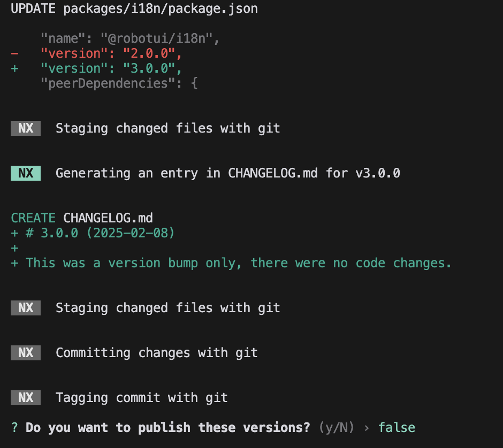Click the UPDATE keyword at the top
The image size is (503, 448).
[33, 9]
